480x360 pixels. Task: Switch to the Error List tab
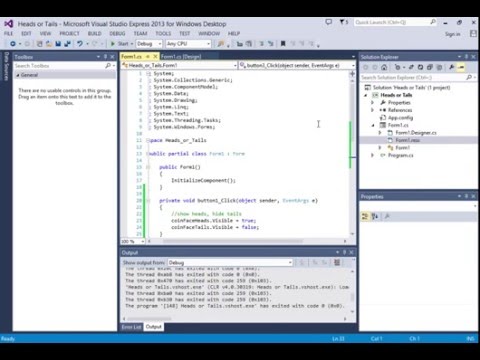coord(131,327)
